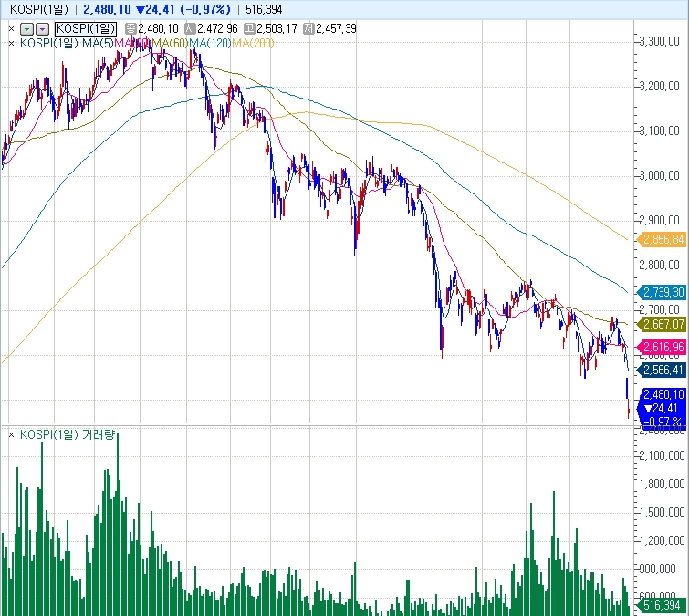Click the 고 high price icon
This screenshot has width=689, height=616.
click(x=249, y=29)
